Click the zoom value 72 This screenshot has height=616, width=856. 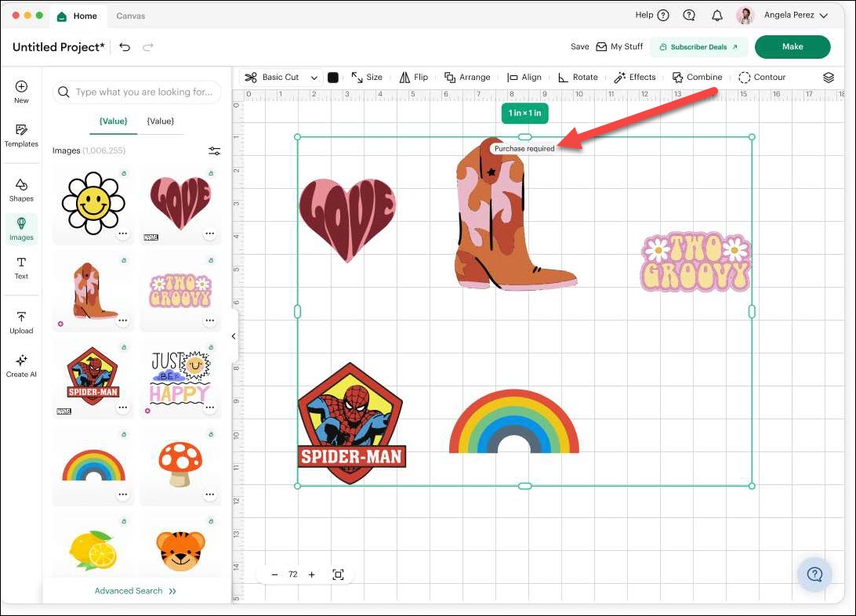[293, 574]
